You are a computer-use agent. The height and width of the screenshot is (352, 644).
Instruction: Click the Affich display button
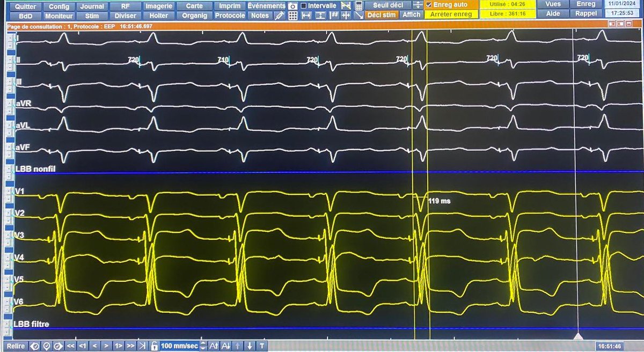click(411, 16)
